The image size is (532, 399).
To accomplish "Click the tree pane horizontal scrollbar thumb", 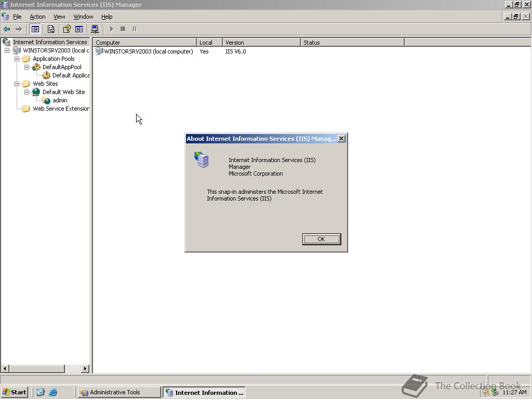I will coord(37,368).
